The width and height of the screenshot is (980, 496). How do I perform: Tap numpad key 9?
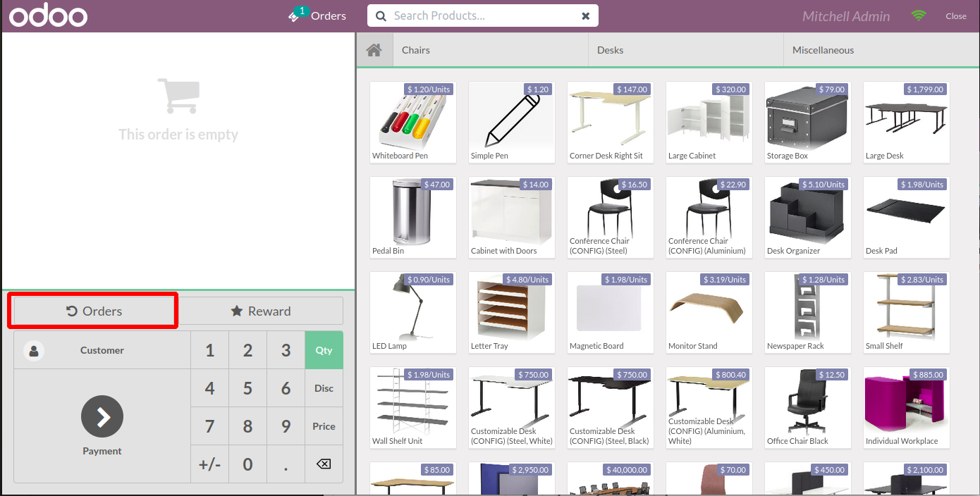286,426
